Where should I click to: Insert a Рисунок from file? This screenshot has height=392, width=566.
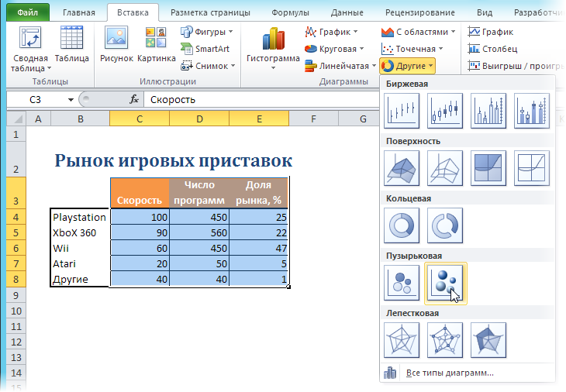[116, 46]
